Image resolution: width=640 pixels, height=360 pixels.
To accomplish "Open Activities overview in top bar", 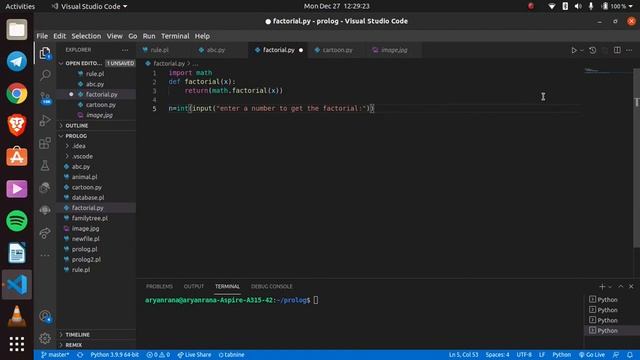I will coord(20,7).
